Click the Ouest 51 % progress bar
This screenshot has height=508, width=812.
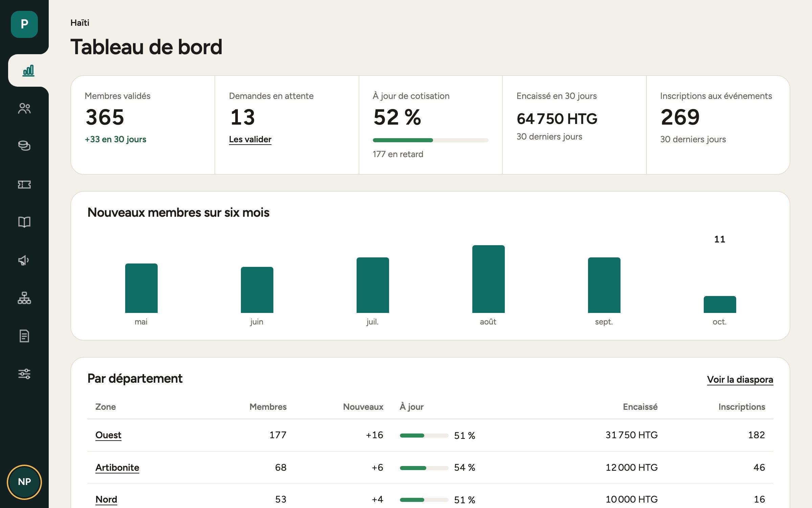click(x=424, y=436)
